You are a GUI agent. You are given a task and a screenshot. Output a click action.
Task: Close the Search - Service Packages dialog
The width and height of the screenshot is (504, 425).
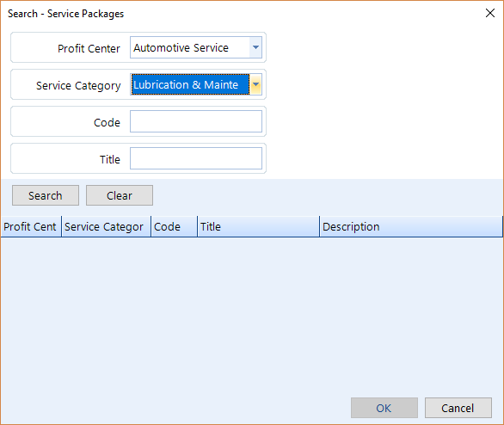click(490, 13)
